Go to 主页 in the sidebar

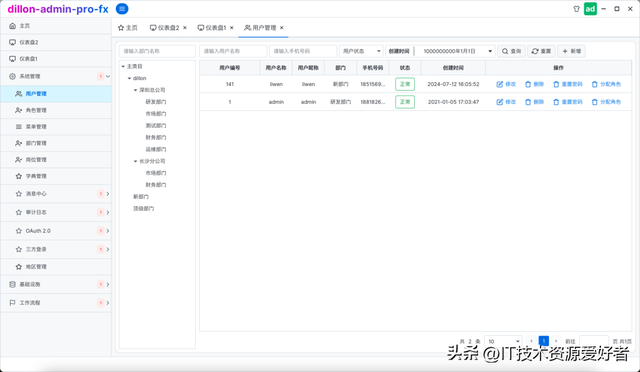(56, 26)
